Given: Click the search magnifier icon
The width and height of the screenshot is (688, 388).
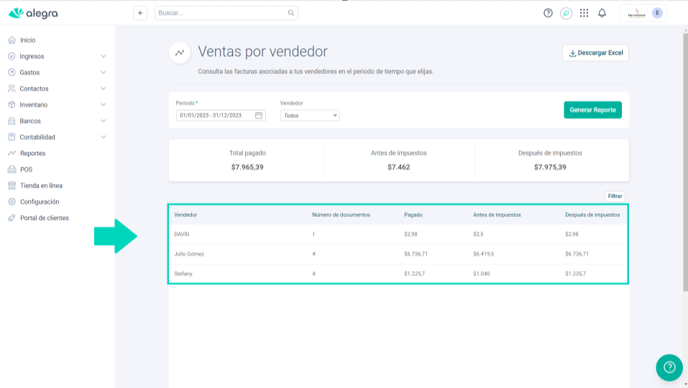Looking at the screenshot, I should pyautogui.click(x=291, y=13).
